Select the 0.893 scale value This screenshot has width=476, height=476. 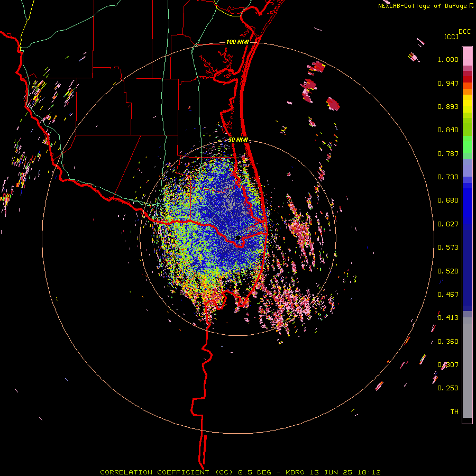click(448, 106)
